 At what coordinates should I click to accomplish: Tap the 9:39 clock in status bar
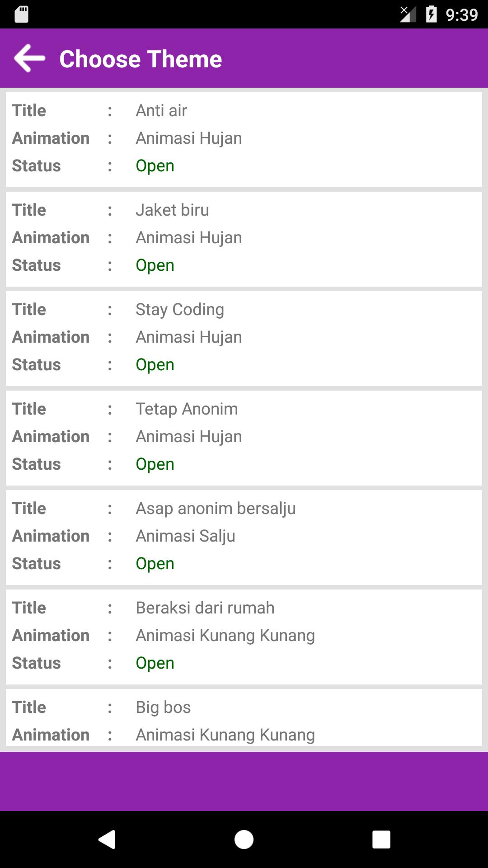tap(461, 15)
